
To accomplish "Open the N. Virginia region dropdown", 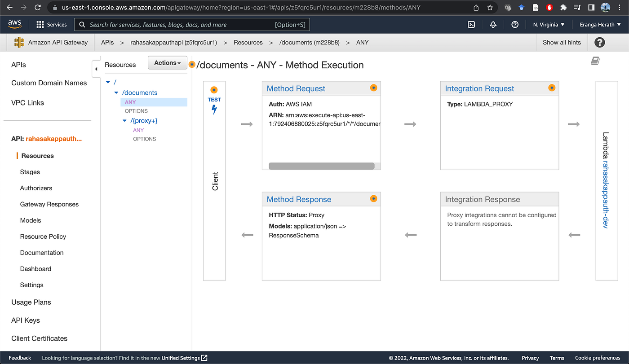I will (x=549, y=25).
